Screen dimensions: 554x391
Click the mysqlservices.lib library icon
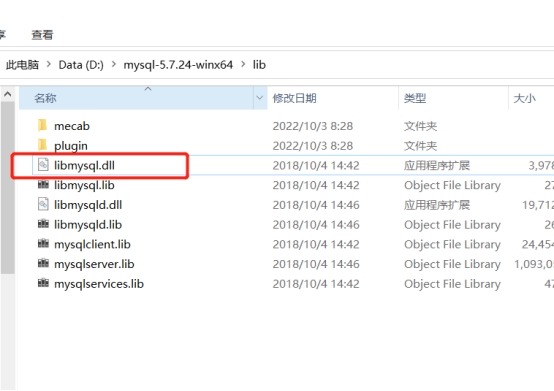click(43, 283)
